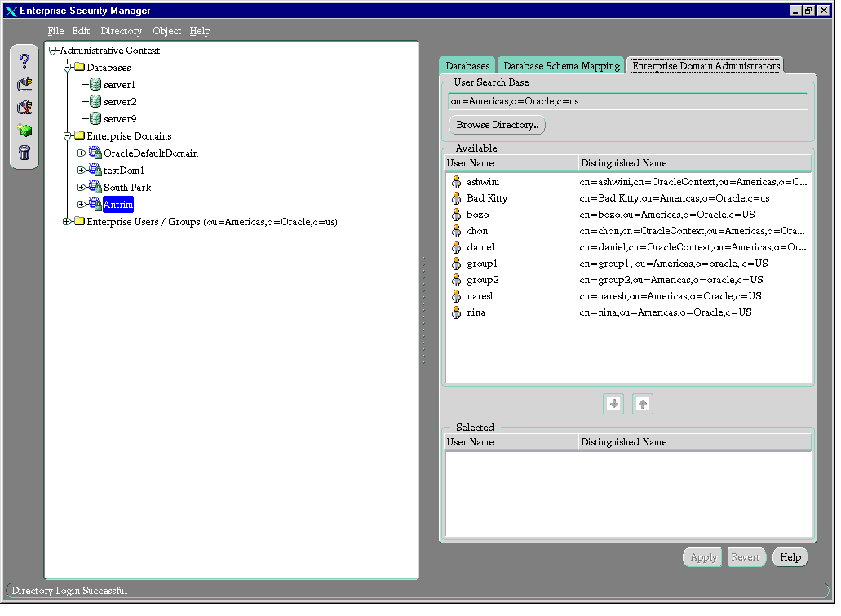Collapse the Databases folder node
Image resolution: width=841 pixels, height=616 pixels.
point(68,68)
